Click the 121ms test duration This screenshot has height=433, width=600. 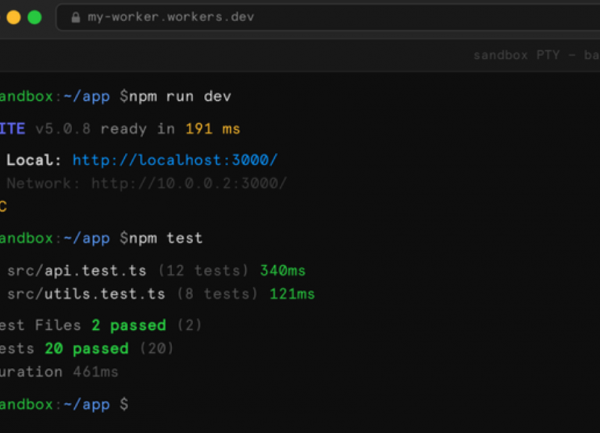point(291,294)
